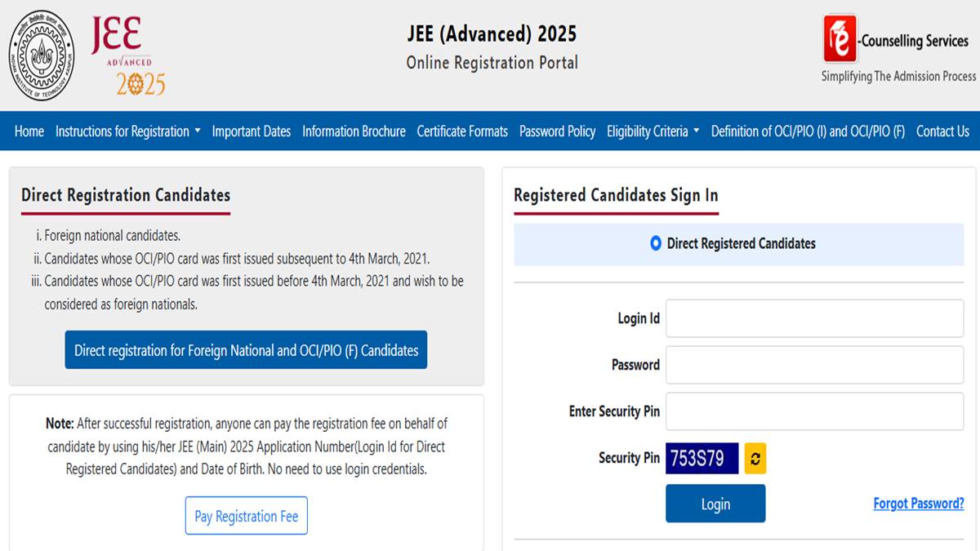Open the Important Dates page
980x551 pixels.
pyautogui.click(x=251, y=131)
